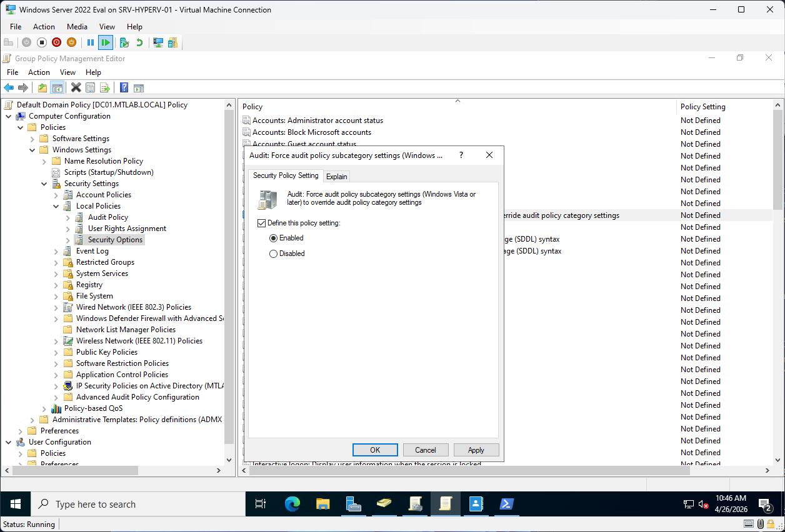Toggle Show/Hide Action Pane icon
Image resolution: width=785 pixels, height=532 pixels.
click(139, 87)
